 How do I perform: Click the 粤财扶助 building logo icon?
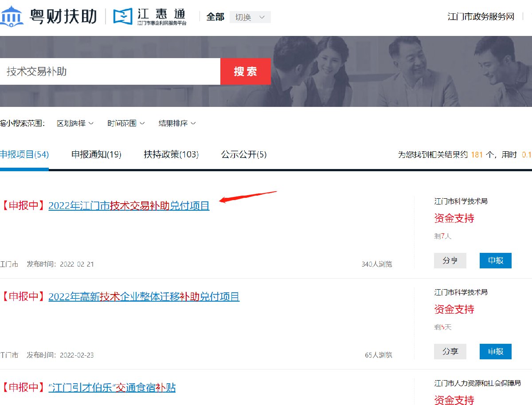tap(12, 16)
